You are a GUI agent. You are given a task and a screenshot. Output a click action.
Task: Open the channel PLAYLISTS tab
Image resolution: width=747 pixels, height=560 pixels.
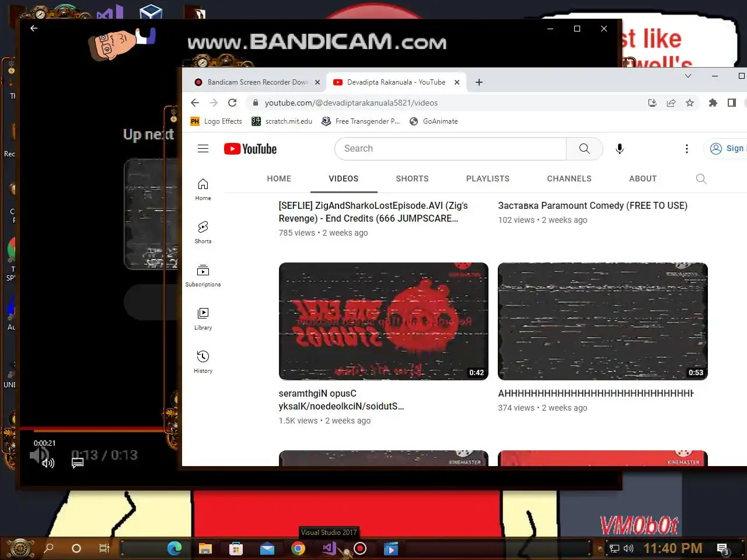488,178
